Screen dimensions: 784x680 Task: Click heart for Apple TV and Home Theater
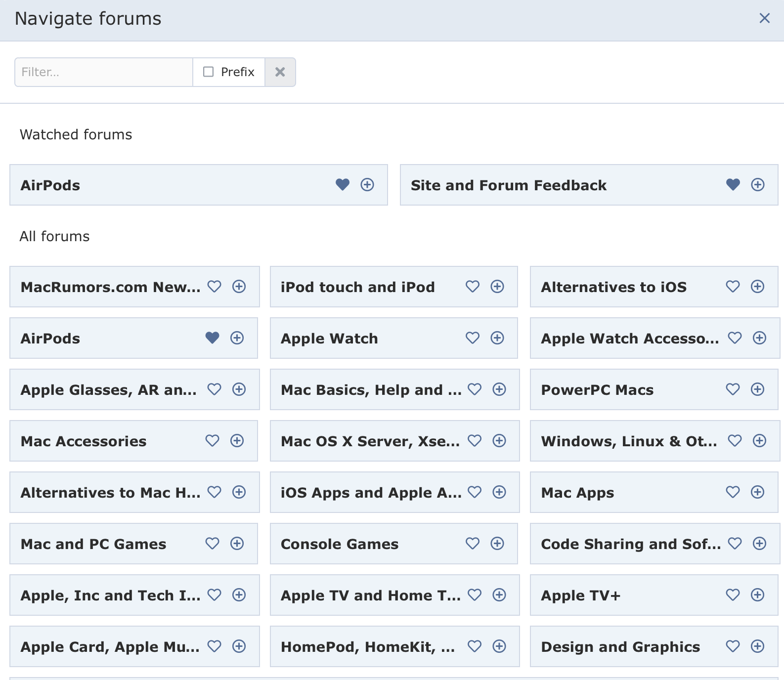click(x=475, y=595)
